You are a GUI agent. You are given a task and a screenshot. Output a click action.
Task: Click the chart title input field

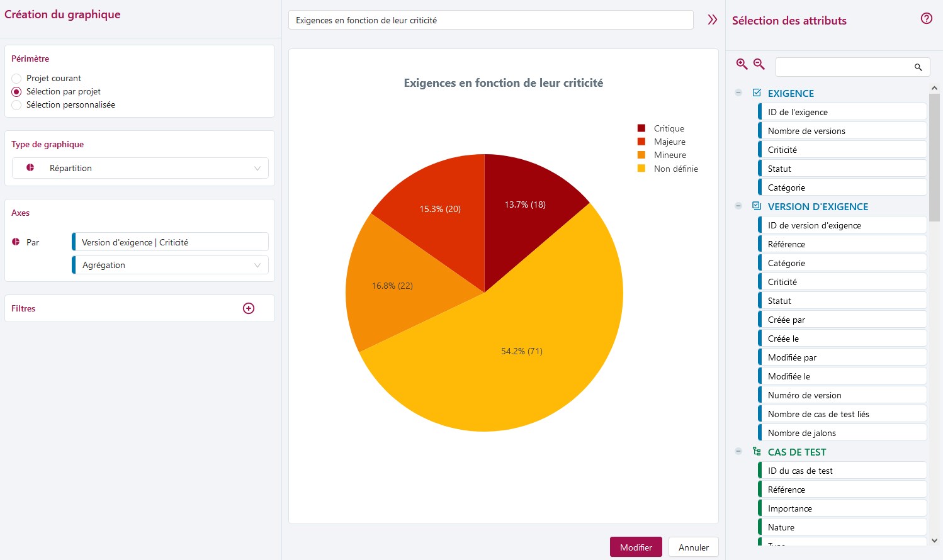(490, 20)
